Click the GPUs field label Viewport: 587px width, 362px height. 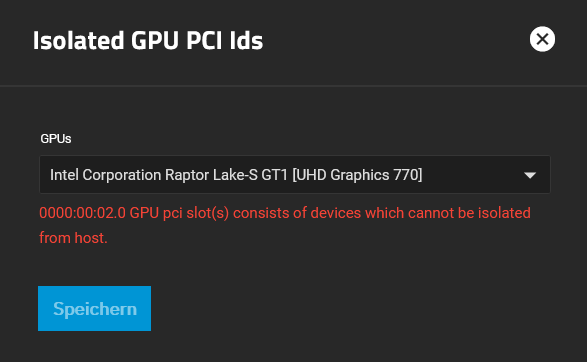56,139
